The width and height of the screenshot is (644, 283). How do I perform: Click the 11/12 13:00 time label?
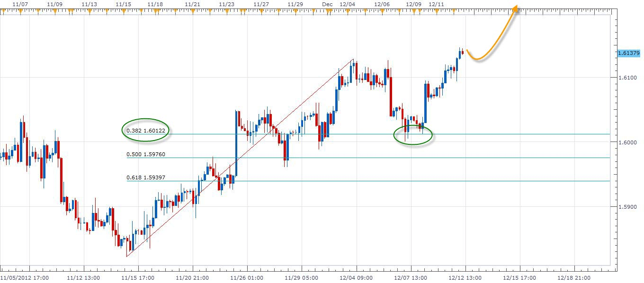click(84, 278)
